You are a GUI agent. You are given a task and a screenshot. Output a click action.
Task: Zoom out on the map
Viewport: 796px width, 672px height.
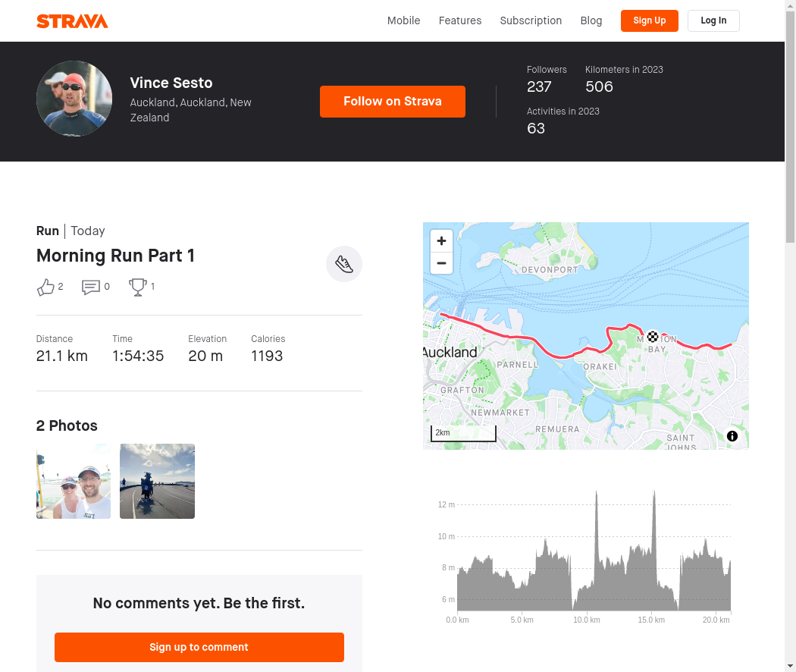pos(441,263)
